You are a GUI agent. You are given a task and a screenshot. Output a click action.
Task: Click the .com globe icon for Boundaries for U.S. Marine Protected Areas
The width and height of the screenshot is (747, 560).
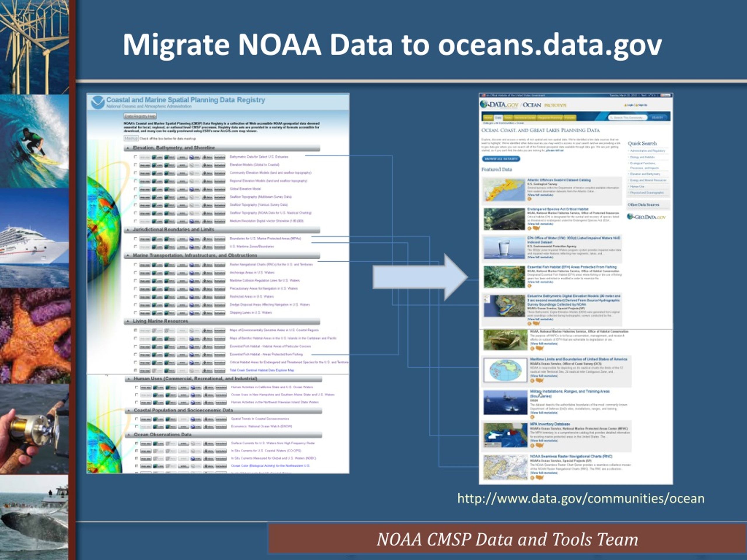point(157,239)
